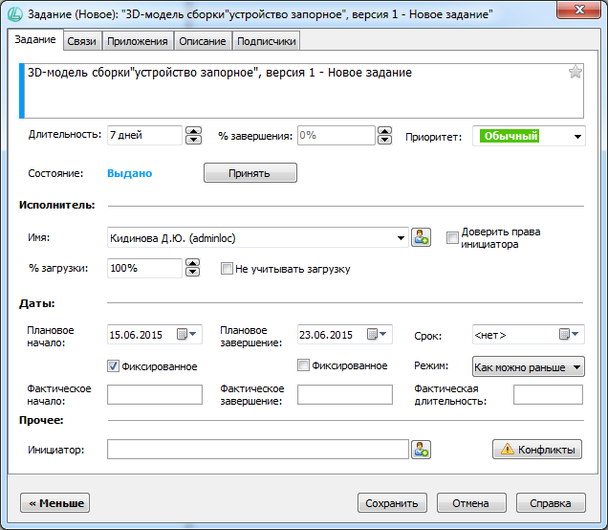The image size is (608, 530).
Task: Open Справка help button
Action: coord(551,503)
